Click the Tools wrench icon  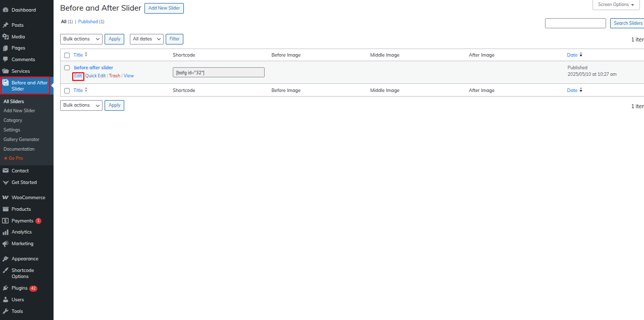pyautogui.click(x=6, y=311)
